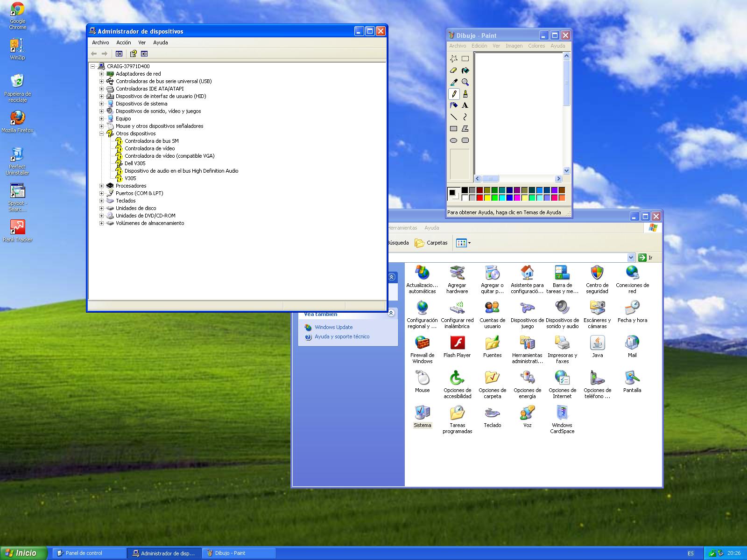Viewport: 747px width, 560px height.
Task: Select the Pick Color eyedropper tool
Action: pos(453,82)
